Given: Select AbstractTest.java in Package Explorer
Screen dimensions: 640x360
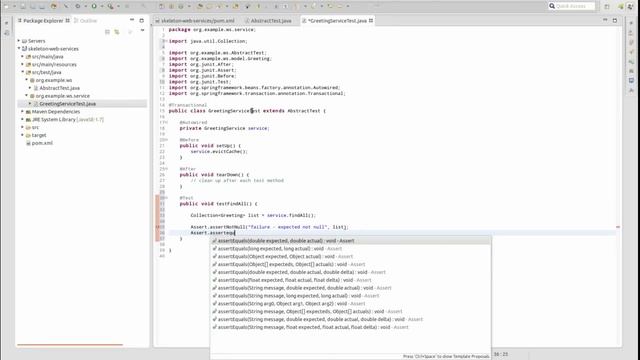Looking at the screenshot, I should pos(60,88).
